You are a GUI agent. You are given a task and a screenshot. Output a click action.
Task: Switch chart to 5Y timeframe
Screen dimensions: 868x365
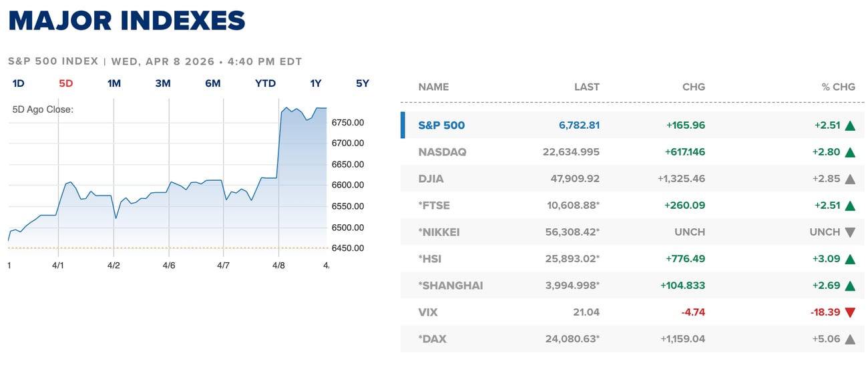[x=363, y=83]
